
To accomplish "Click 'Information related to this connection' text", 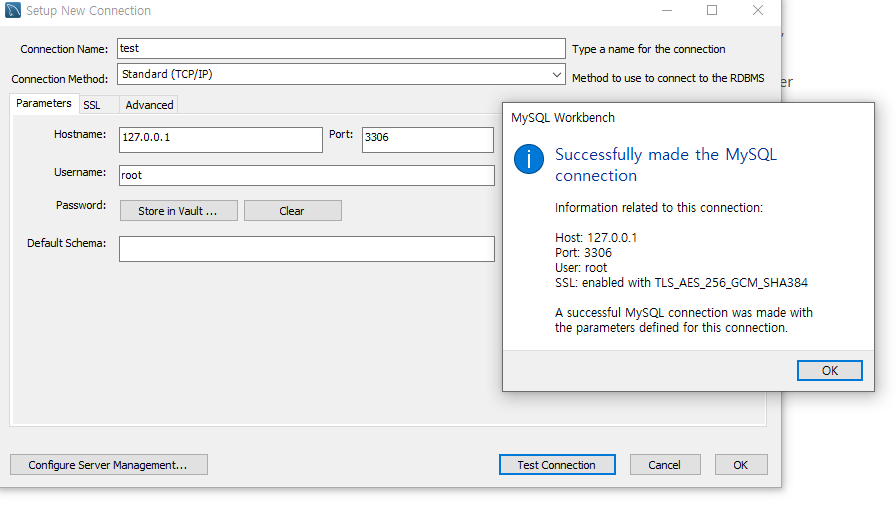I will click(659, 207).
